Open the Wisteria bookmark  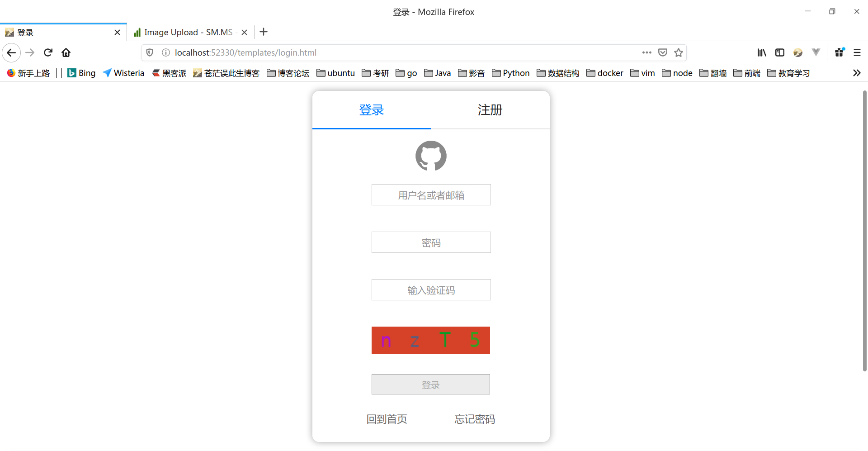tap(123, 73)
